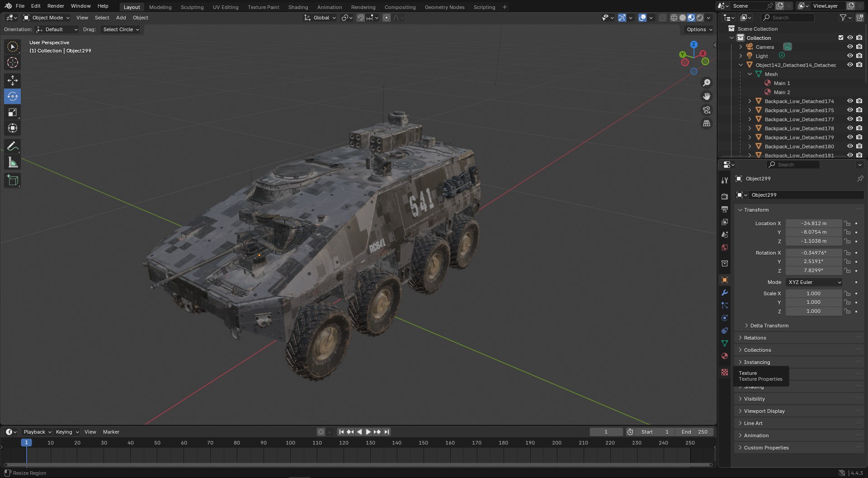Open the Texture properties checker icon
This screenshot has width=868, height=478.
tap(725, 372)
